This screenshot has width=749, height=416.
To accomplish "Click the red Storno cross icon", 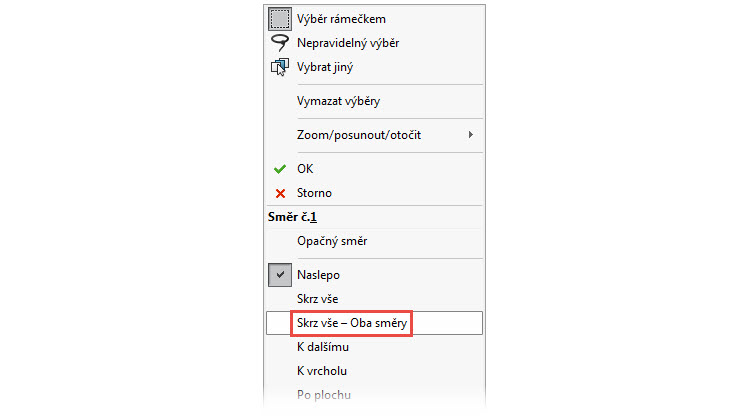I will 280,193.
